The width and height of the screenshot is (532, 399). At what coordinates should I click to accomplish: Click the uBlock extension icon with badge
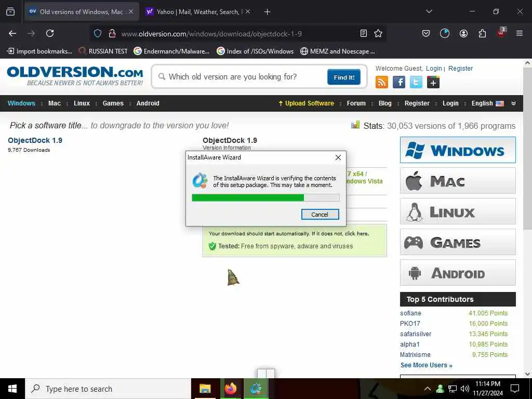tap(501, 33)
